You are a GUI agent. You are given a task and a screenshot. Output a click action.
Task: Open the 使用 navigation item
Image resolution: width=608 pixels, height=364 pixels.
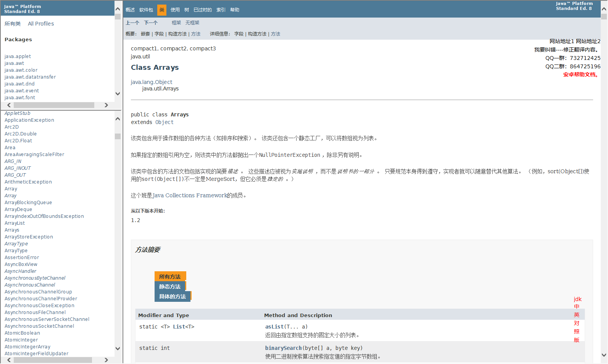point(175,10)
